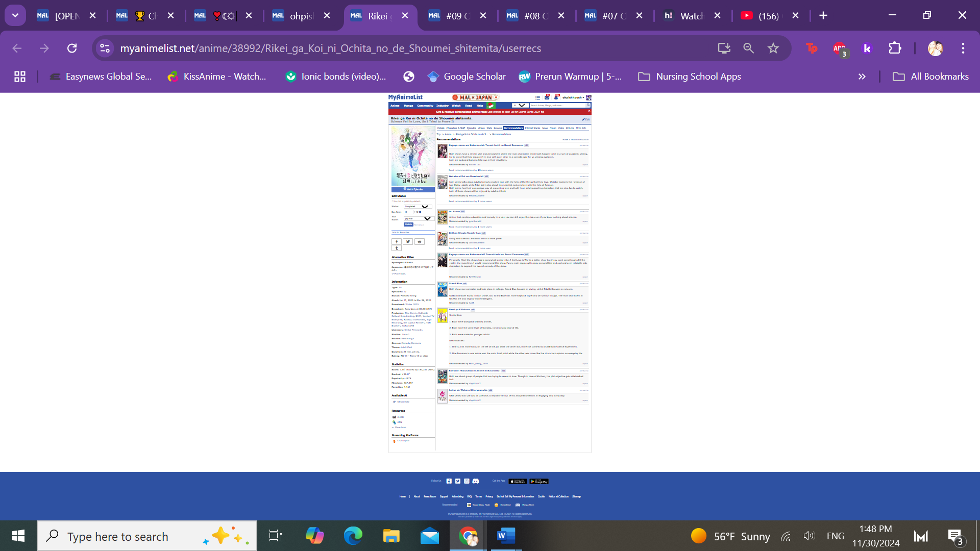
Task: Reload the current MyAnimeList page
Action: (x=72, y=48)
